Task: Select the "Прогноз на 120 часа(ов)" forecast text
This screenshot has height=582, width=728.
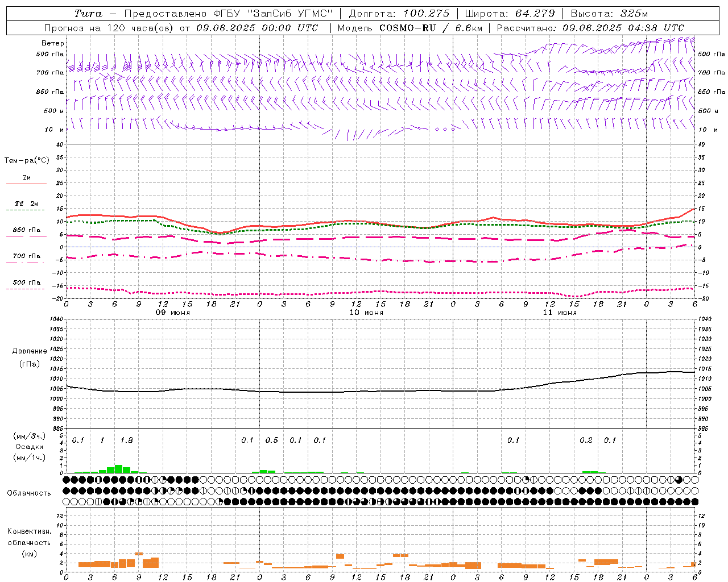Action: coord(109,28)
